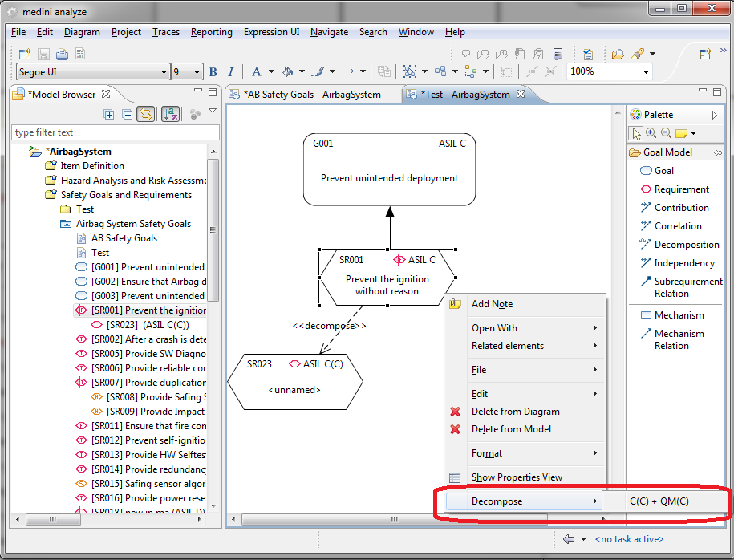Select the Zoom Out palette tool
The image size is (734, 560).
point(666,133)
